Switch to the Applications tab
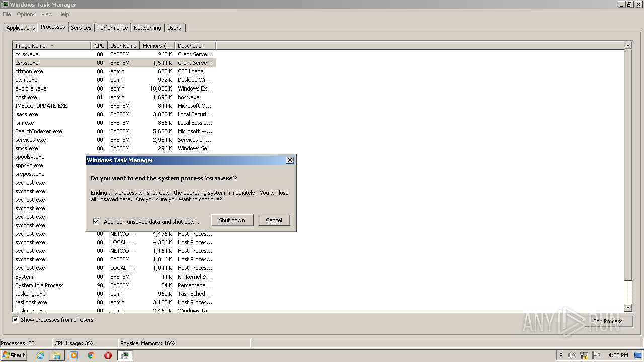 pyautogui.click(x=21, y=28)
